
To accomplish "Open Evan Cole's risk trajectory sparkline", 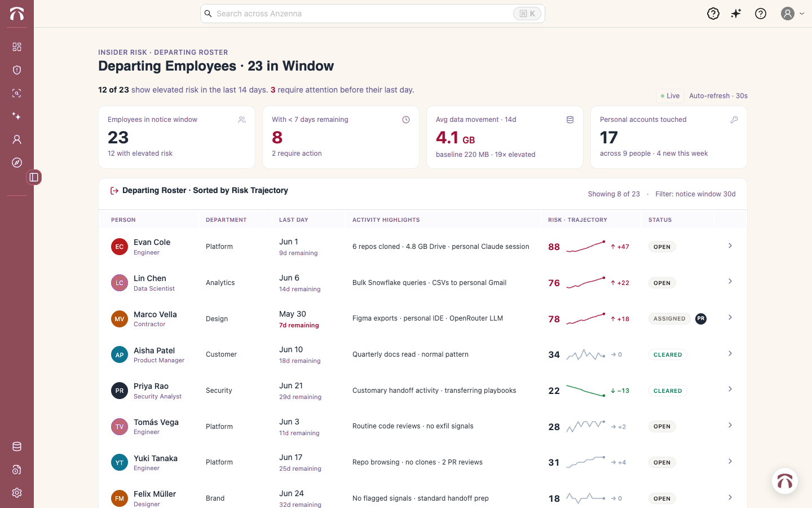I will point(586,247).
